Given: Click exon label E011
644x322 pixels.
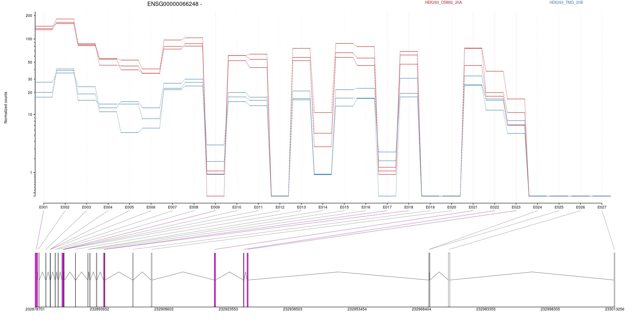Looking at the screenshot, I should click(258, 207).
